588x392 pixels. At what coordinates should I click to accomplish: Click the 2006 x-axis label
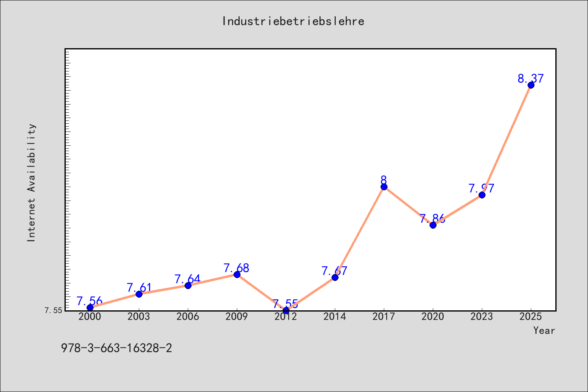tap(188, 316)
